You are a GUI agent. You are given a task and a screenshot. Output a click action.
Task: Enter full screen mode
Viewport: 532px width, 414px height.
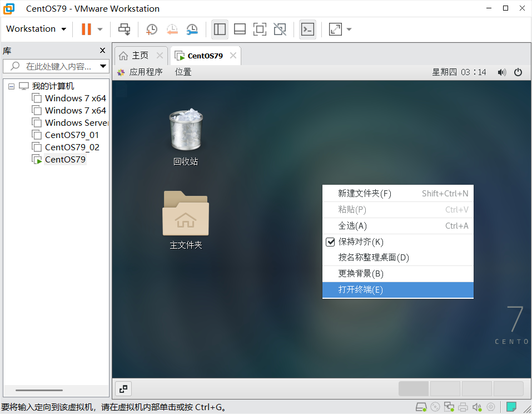coord(260,29)
